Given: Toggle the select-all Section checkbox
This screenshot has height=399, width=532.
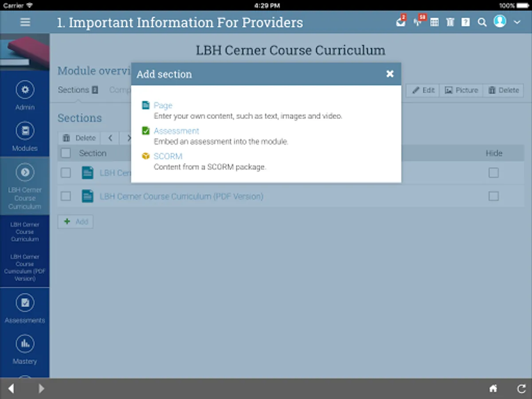Looking at the screenshot, I should pyautogui.click(x=66, y=153).
